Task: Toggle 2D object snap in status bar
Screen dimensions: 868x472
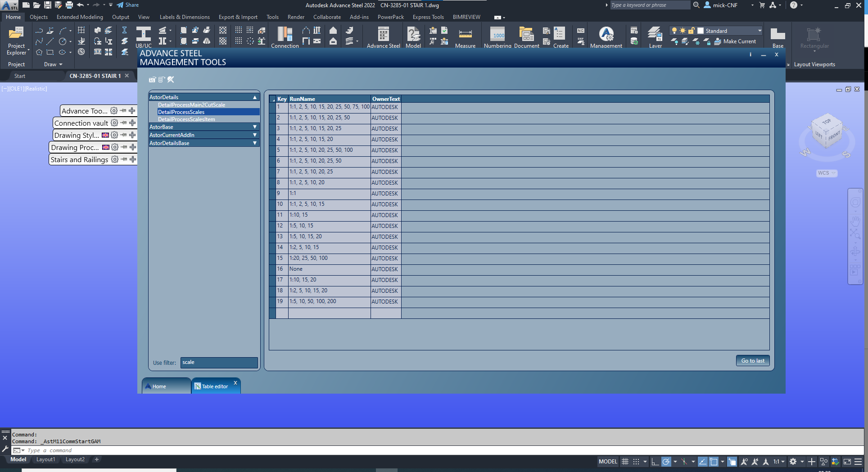Action: 714,462
